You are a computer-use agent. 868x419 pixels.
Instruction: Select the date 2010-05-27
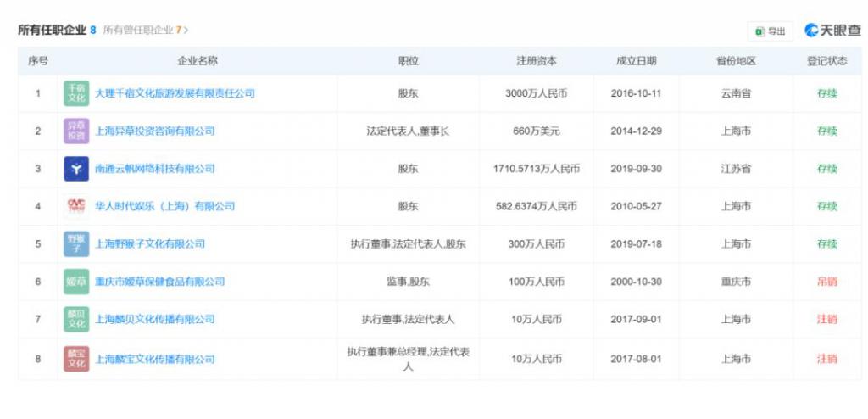[x=636, y=207]
